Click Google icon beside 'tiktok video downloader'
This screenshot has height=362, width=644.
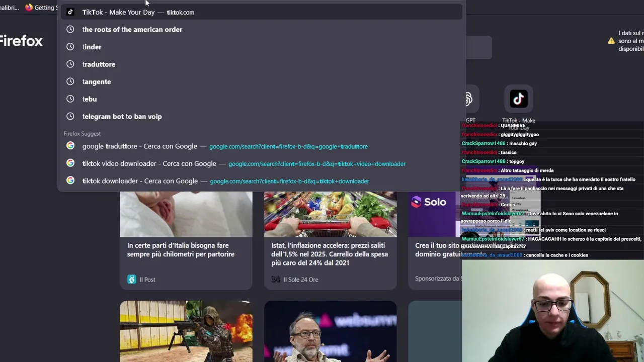[70, 163]
